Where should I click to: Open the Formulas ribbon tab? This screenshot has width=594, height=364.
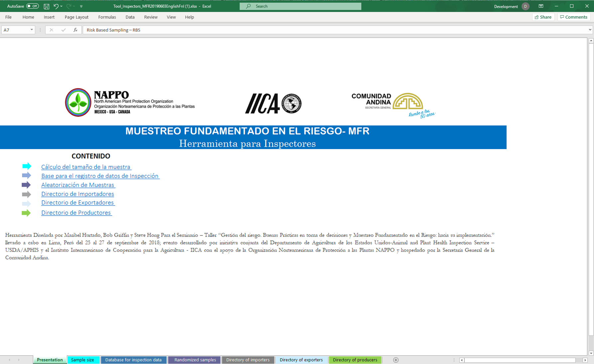(107, 17)
